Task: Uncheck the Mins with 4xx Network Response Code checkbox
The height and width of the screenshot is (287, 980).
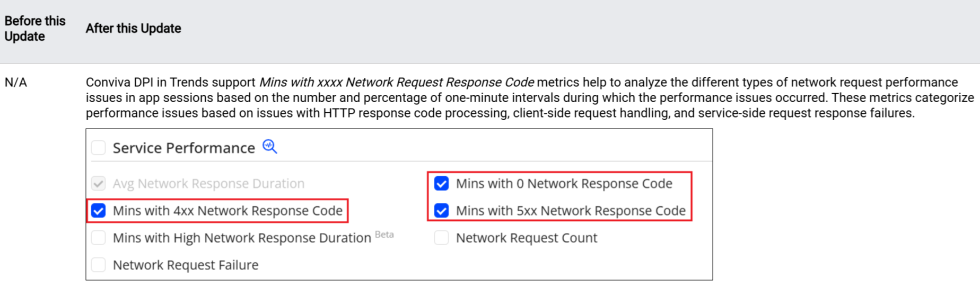Action: [x=99, y=211]
